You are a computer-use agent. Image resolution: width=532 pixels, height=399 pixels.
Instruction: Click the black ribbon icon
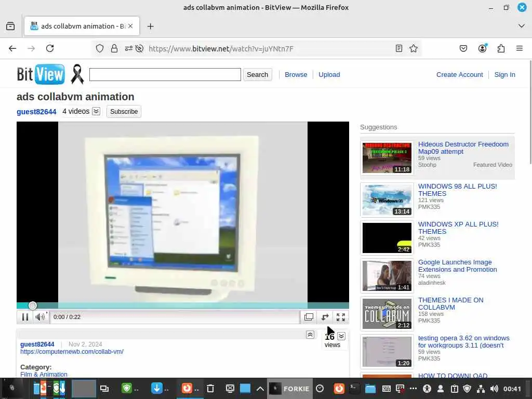[77, 74]
